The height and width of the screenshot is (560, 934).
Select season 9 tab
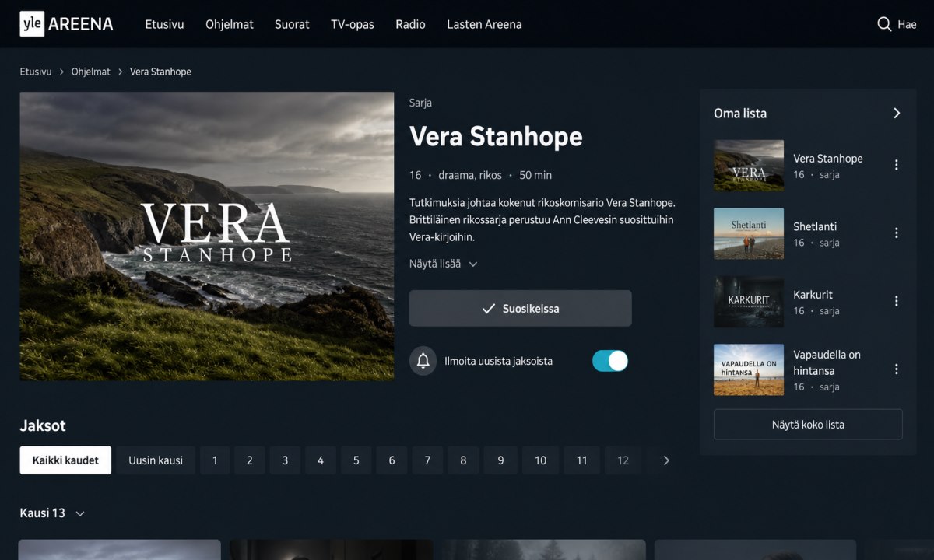click(500, 460)
